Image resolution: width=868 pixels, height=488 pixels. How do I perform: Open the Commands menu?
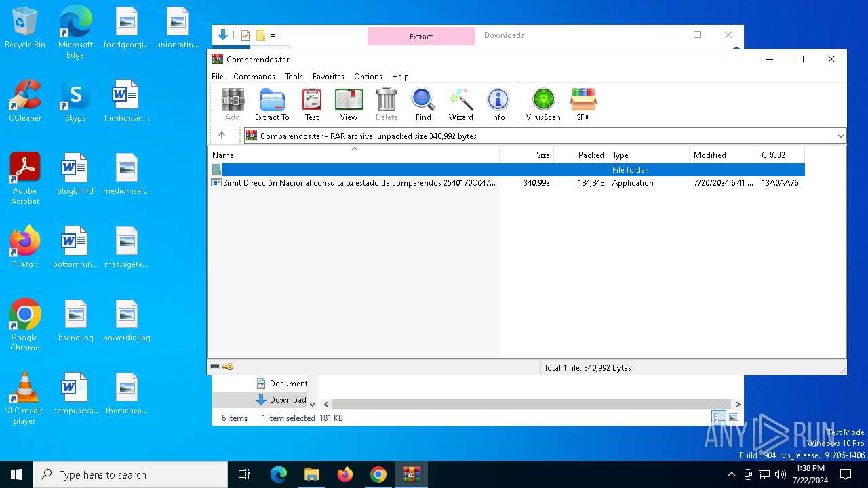point(254,77)
